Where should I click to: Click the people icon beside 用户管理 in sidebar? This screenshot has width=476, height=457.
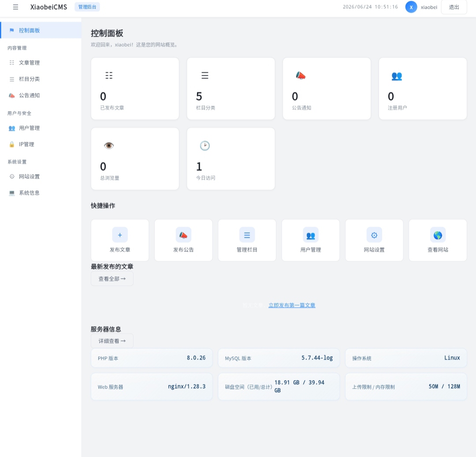coord(12,128)
